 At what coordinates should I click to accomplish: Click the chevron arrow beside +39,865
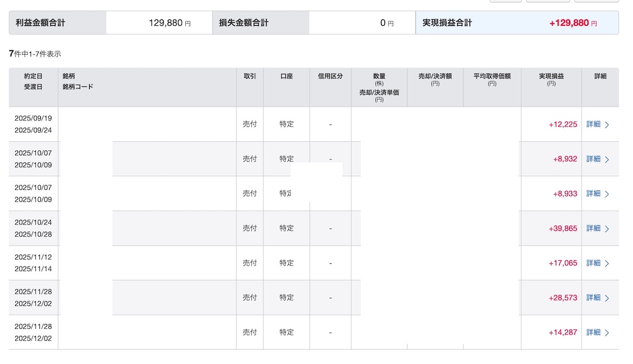point(607,229)
